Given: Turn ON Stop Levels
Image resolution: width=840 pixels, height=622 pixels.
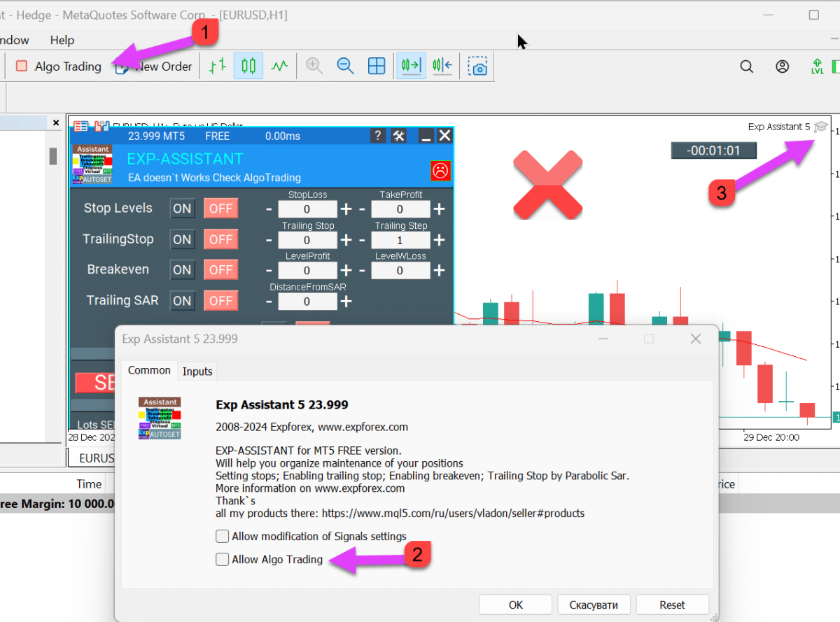Looking at the screenshot, I should (182, 208).
